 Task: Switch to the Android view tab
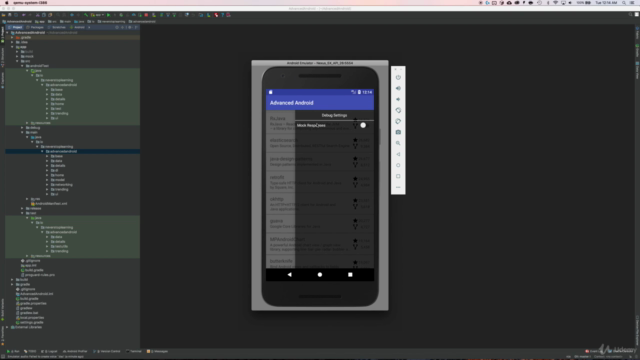[x=78, y=27]
